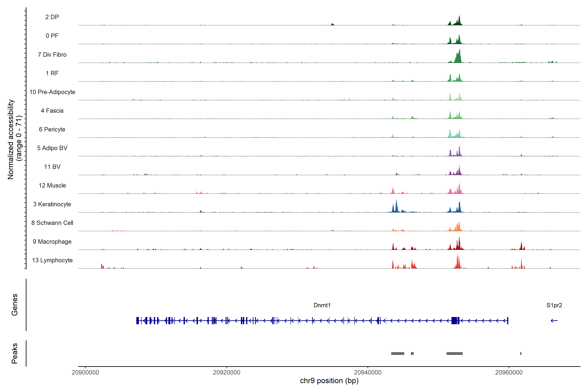Click the Peaks panel label
This screenshot has width=588, height=392.
[15, 353]
